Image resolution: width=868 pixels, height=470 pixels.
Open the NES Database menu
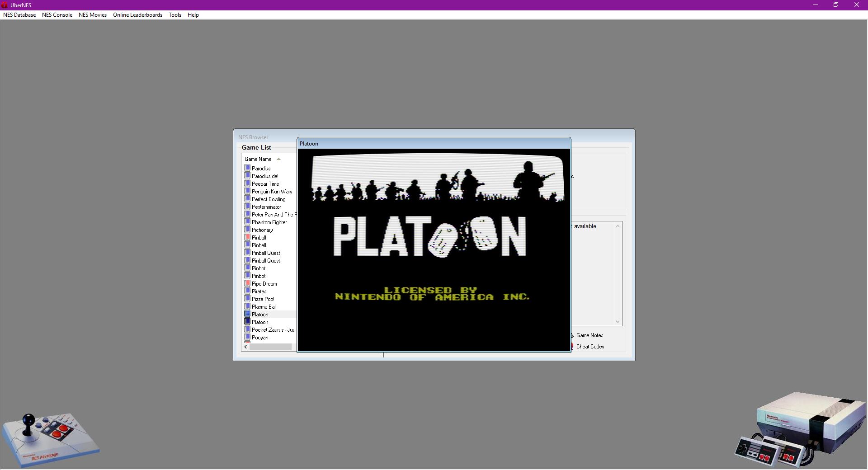[19, 15]
